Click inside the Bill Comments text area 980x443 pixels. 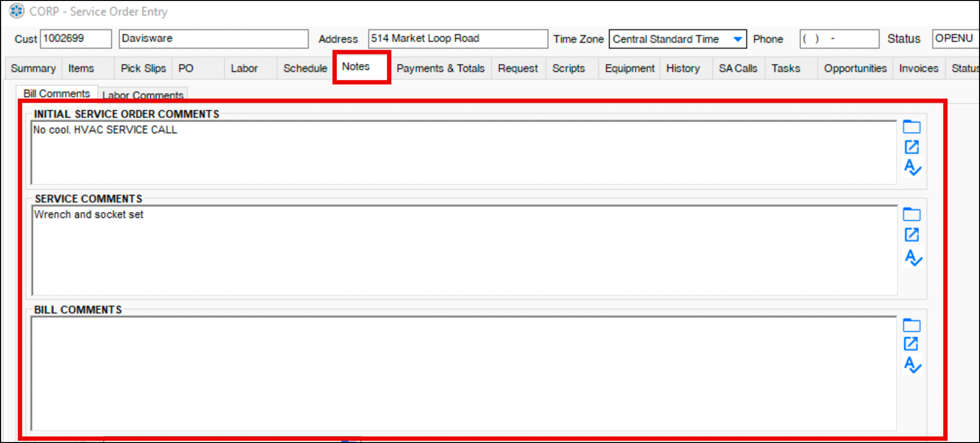click(463, 373)
